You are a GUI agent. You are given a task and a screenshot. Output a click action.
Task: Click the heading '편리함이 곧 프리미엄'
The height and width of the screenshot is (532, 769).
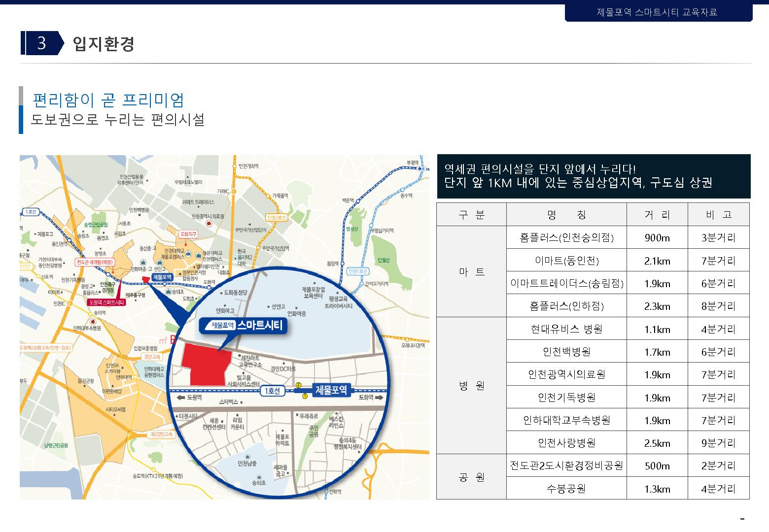click(108, 100)
